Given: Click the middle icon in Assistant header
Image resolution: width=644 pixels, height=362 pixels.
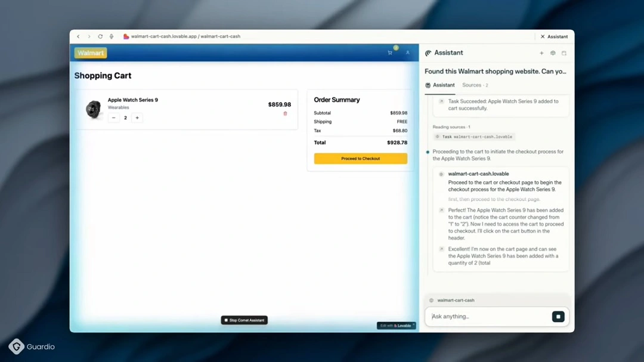Looking at the screenshot, I should pos(553,53).
